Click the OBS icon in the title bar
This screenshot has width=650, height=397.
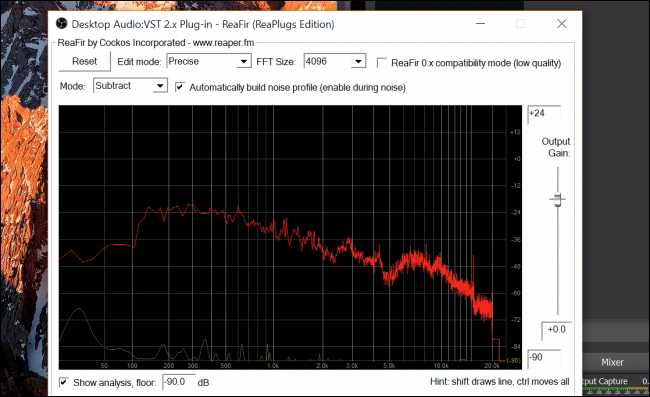[x=61, y=24]
